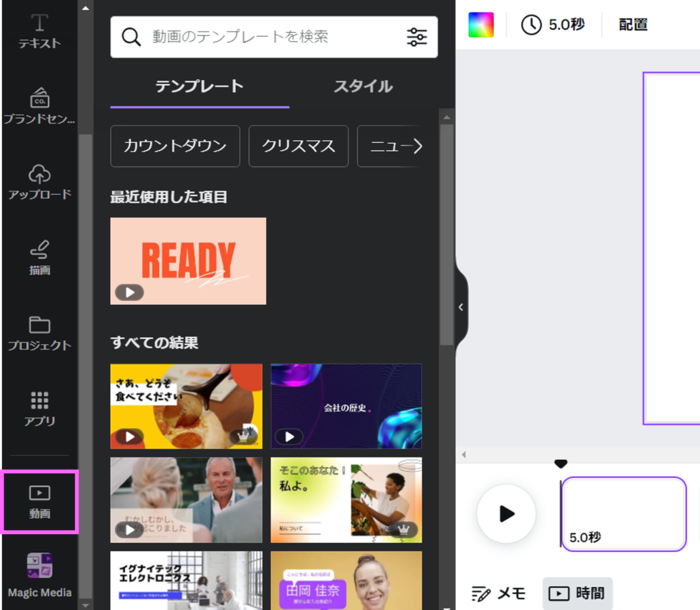Open the テキスト (Text) tool in sidebar

click(40, 31)
